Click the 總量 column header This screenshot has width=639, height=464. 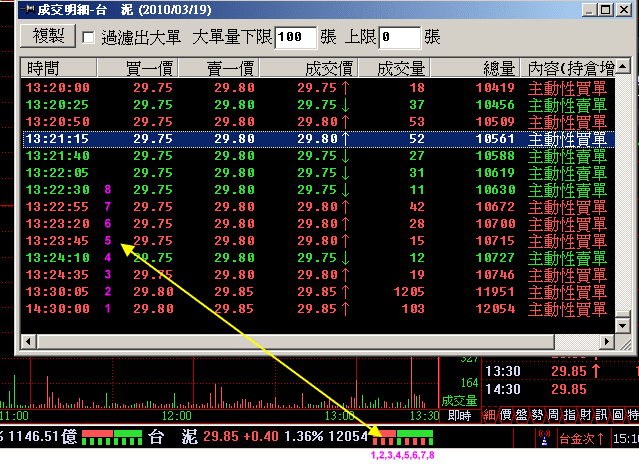[x=498, y=68]
